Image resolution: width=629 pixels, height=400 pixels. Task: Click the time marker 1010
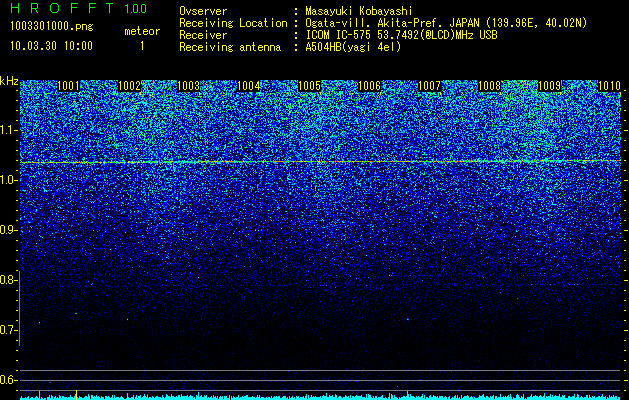(x=609, y=86)
